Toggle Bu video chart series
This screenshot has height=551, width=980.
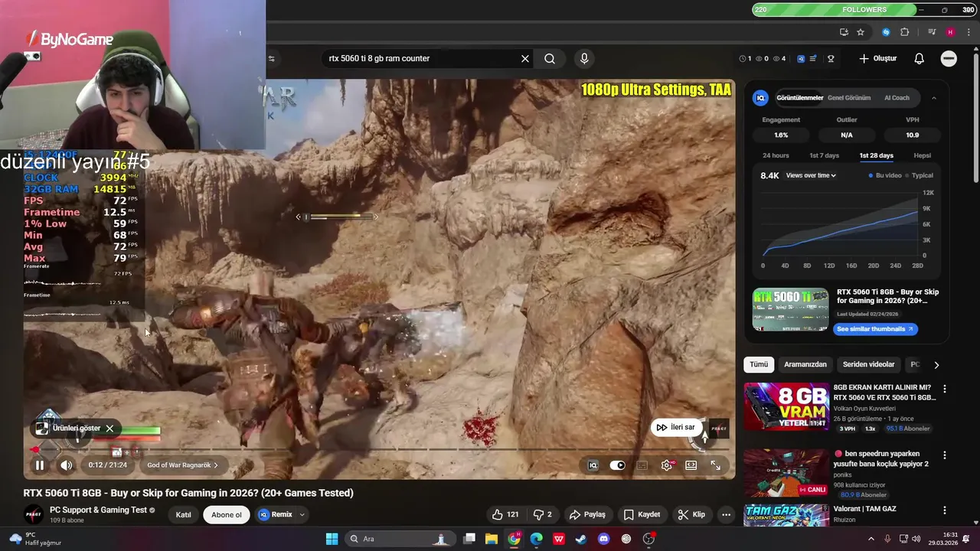pyautogui.click(x=885, y=175)
